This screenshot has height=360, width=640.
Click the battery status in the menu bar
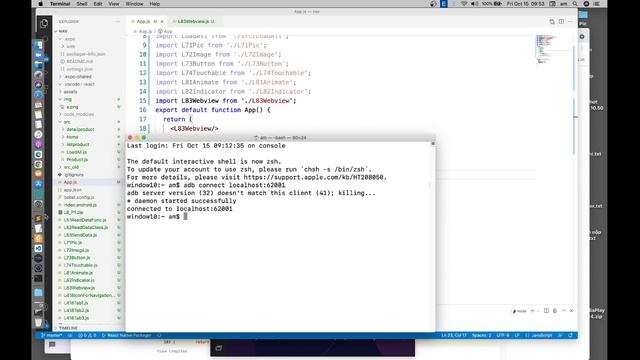(491, 4)
